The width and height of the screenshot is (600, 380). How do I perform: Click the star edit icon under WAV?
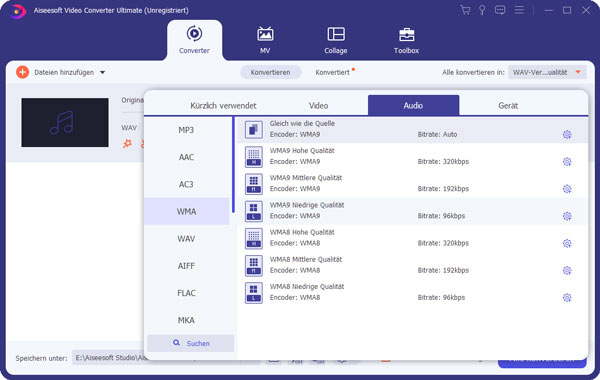[127, 144]
